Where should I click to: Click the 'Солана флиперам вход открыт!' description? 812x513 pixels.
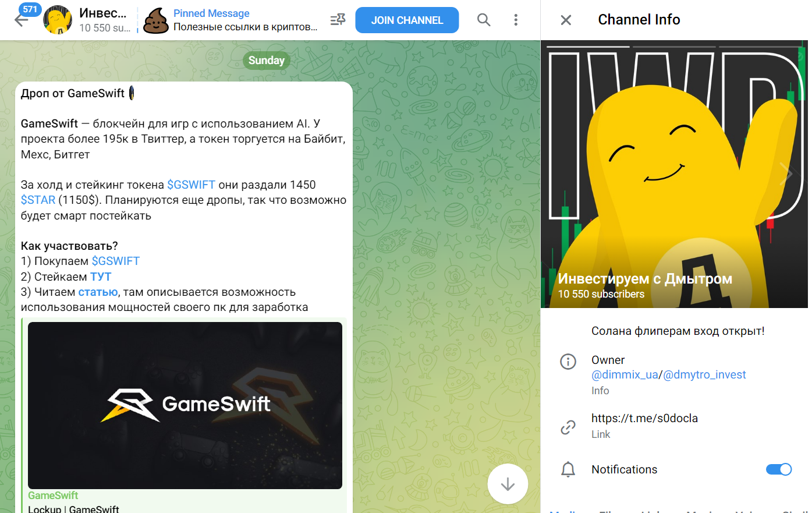click(678, 331)
